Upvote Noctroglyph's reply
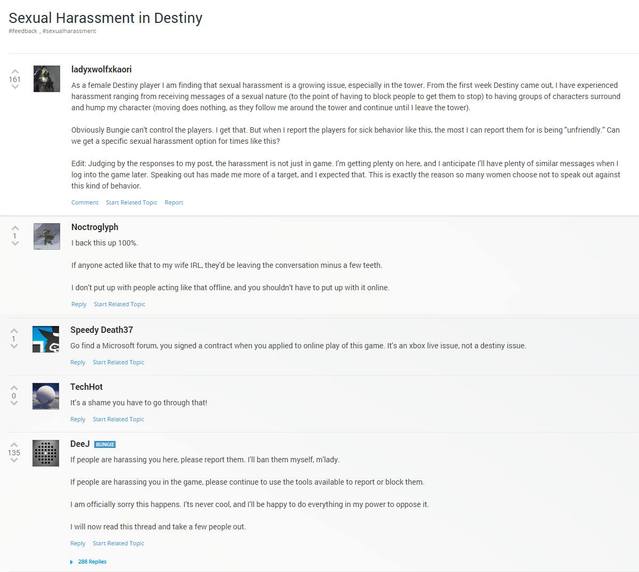The image size is (639, 572). [14, 227]
